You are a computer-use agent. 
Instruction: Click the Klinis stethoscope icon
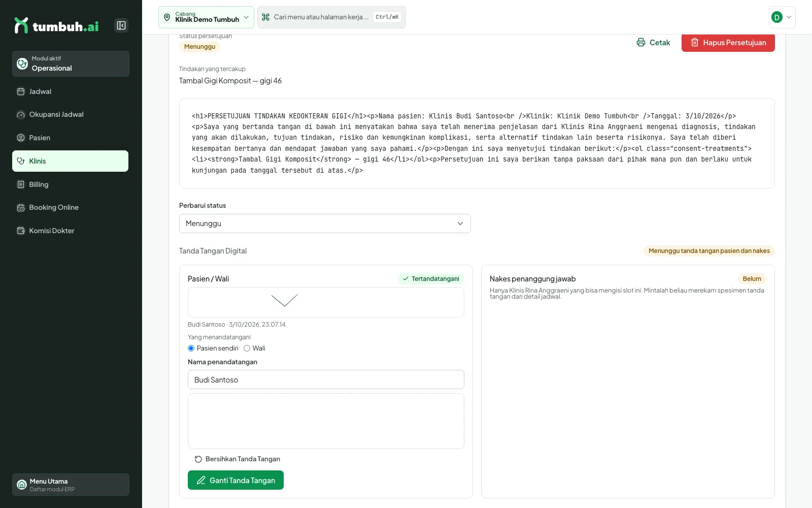coord(21,161)
